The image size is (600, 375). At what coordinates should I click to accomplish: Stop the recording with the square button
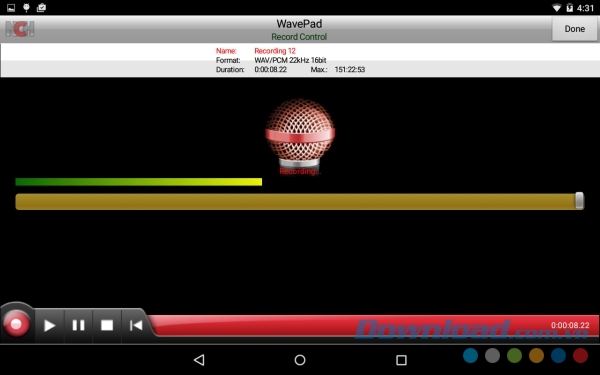(107, 325)
